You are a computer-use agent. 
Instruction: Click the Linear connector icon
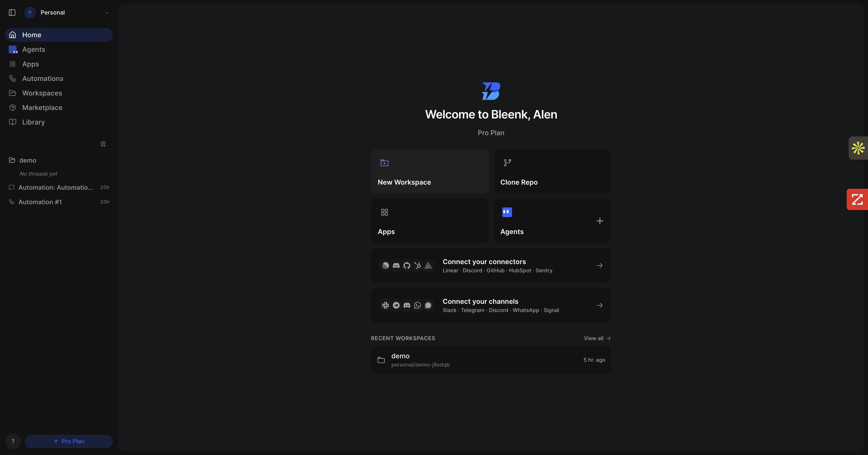point(386,266)
